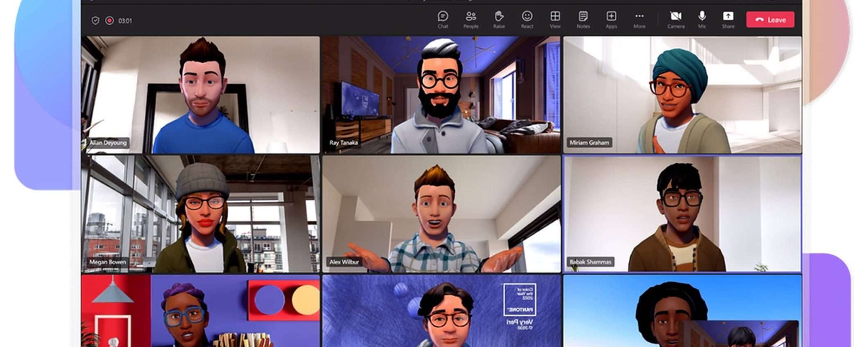
Task: Click the shield security icon
Action: [x=95, y=20]
